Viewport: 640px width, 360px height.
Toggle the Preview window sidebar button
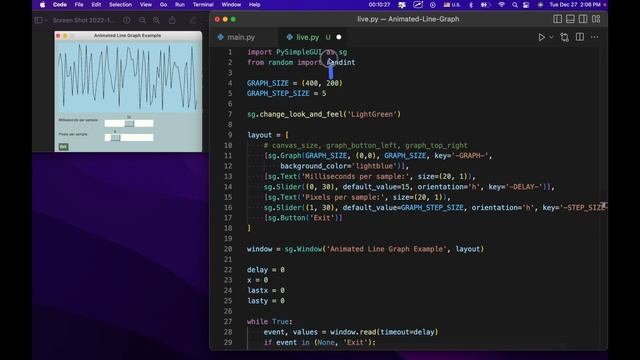pyautogui.click(x=39, y=20)
